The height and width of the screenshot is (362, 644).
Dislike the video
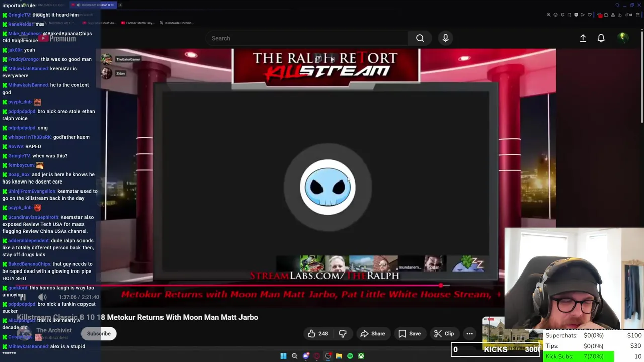[343, 333]
